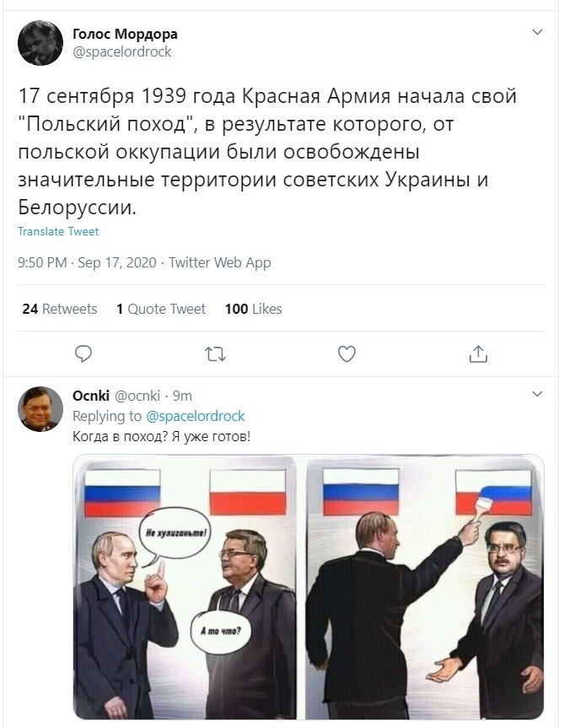Open the tweet timestamp 9:50 PM Sep 17, 2020
This screenshot has width=569, height=728.
[x=87, y=262]
